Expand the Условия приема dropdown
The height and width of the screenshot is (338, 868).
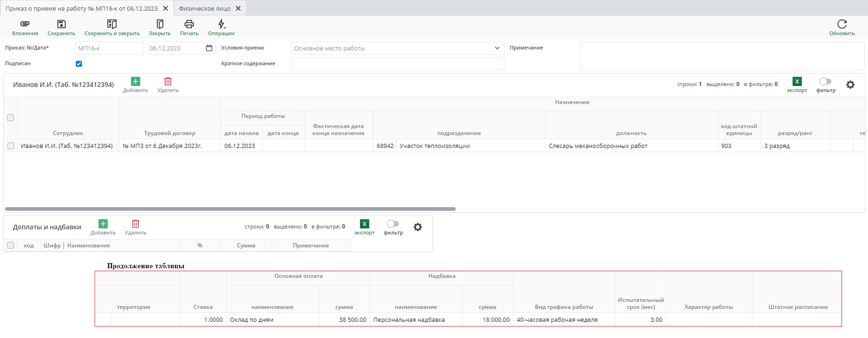[497, 48]
